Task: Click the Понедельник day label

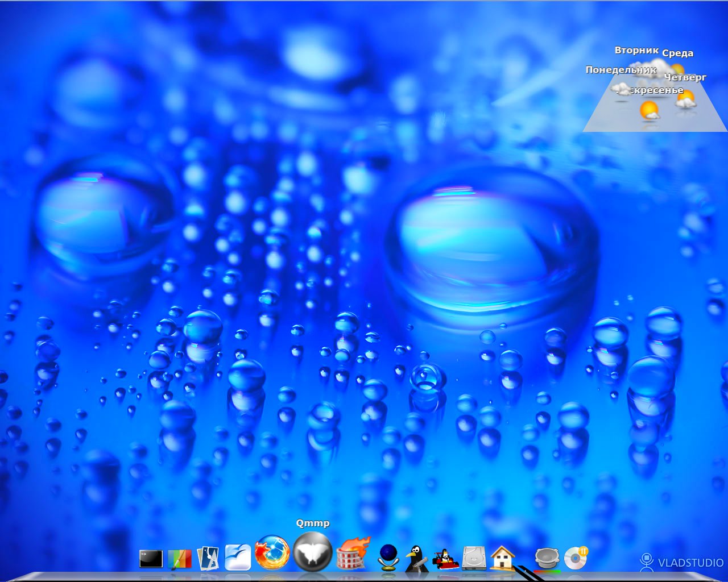Action: point(621,70)
